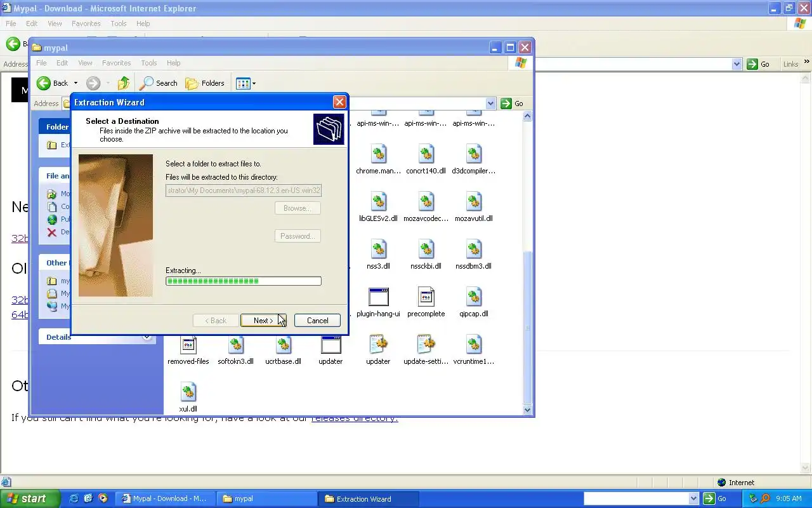Open View menu in Internet Explorer
The image size is (812, 508).
(x=55, y=23)
